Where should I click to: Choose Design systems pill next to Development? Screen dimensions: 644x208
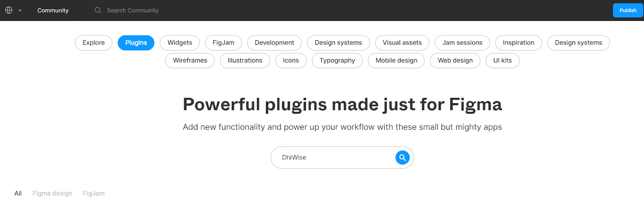click(339, 43)
